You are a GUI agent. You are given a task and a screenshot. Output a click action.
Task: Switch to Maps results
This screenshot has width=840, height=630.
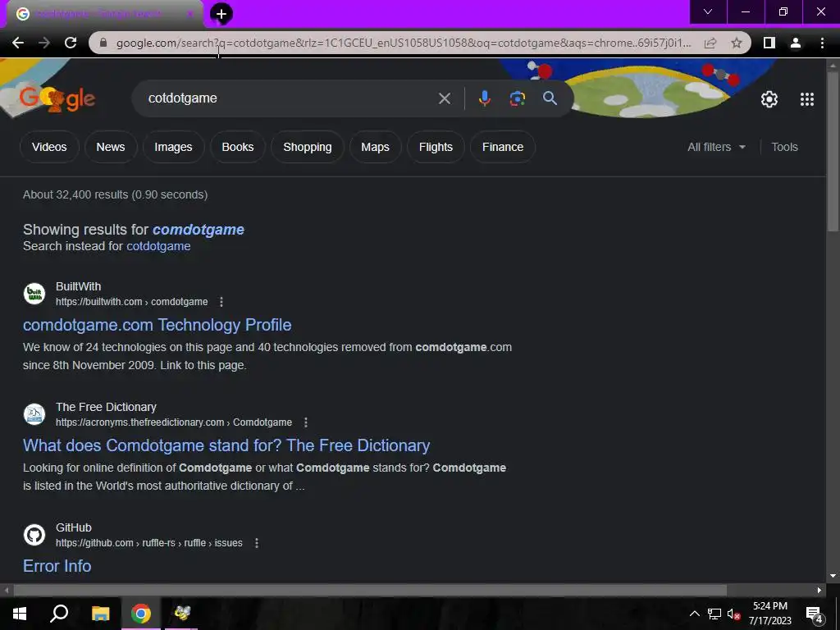click(x=375, y=147)
